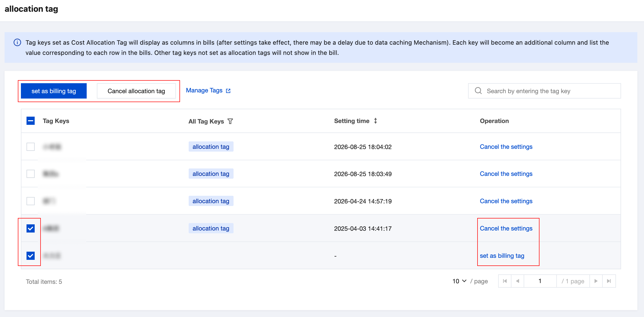Uncheck the row dated 2025-04-03 14:41:17
Screen dimensions: 644x317
[31, 228]
